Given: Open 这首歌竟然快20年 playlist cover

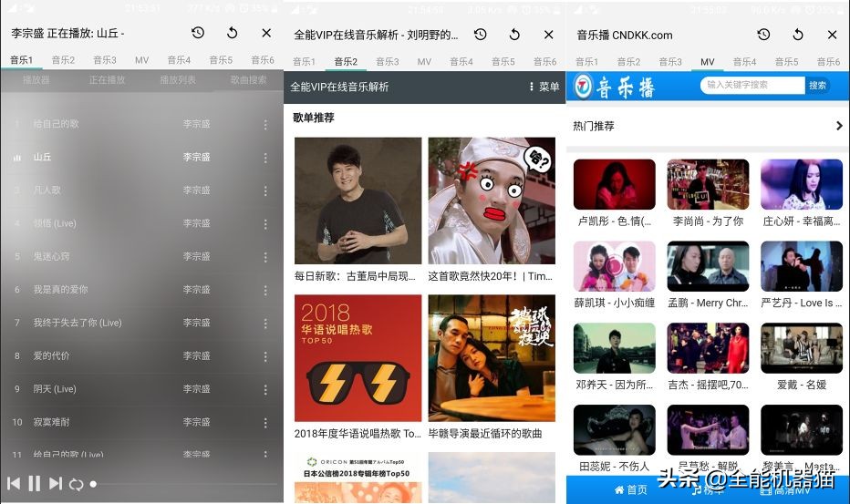Looking at the screenshot, I should coord(492,201).
